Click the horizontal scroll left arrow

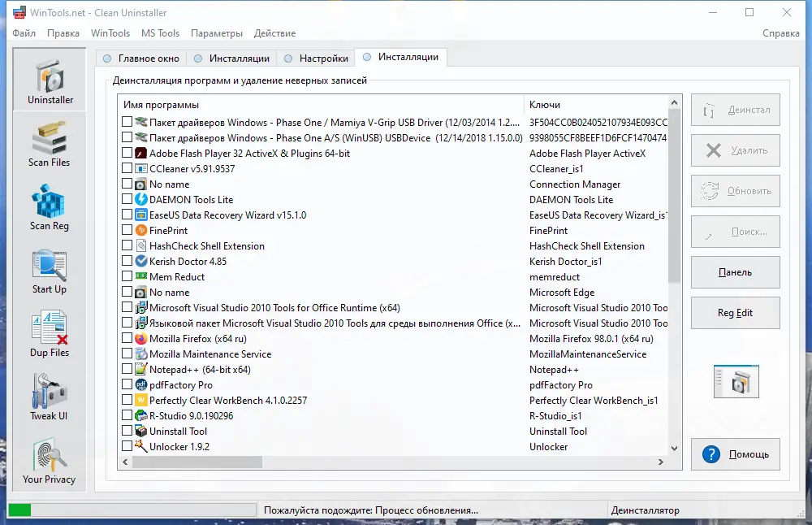pos(125,462)
